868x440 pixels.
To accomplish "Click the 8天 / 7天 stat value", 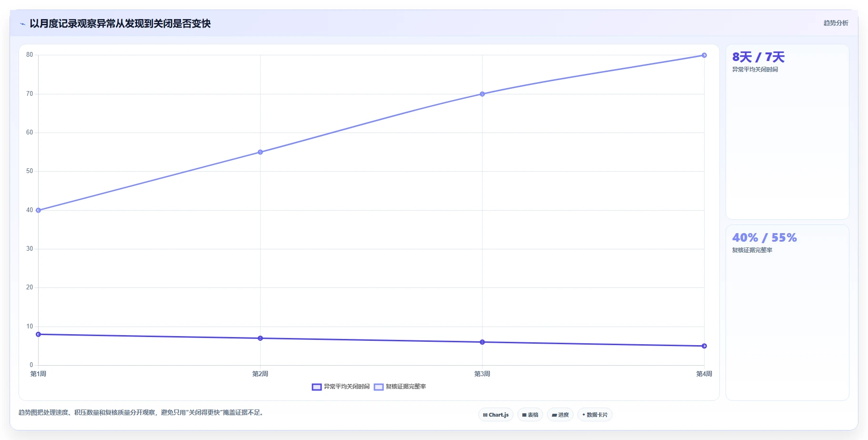I will pos(758,57).
